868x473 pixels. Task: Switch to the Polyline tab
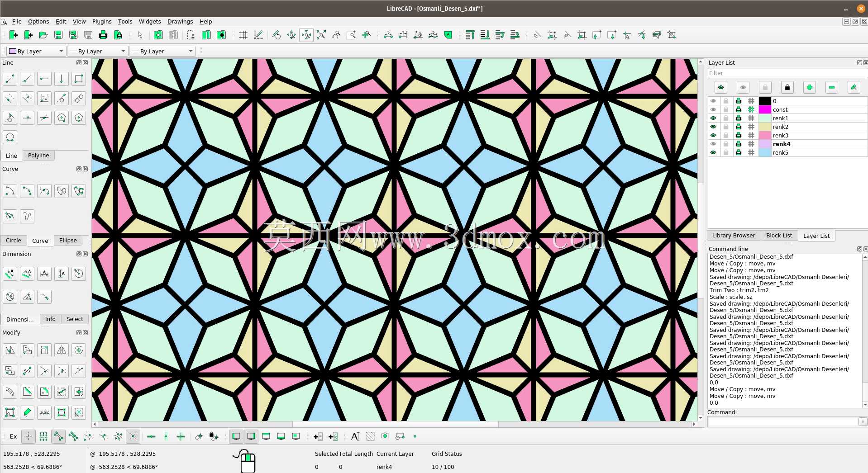coord(38,155)
